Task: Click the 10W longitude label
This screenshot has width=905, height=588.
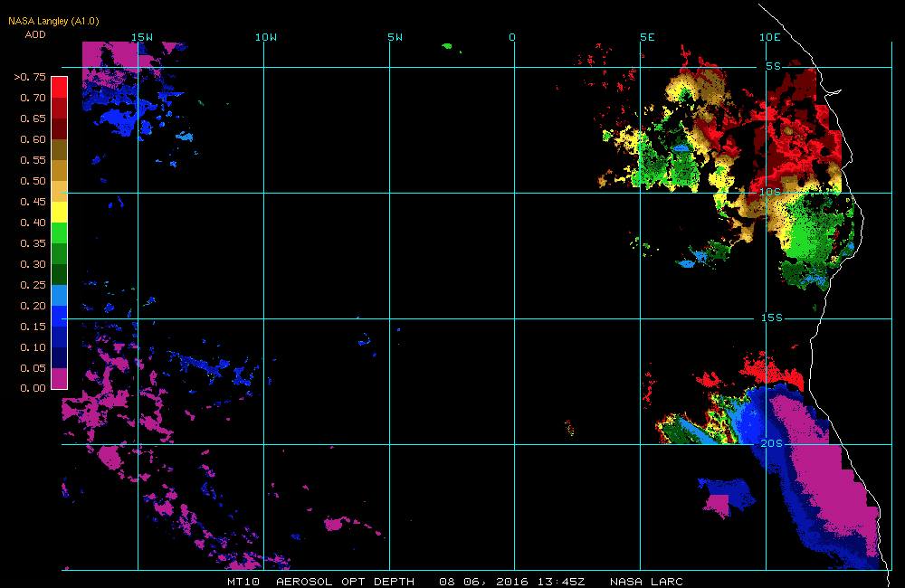Action: coord(266,37)
